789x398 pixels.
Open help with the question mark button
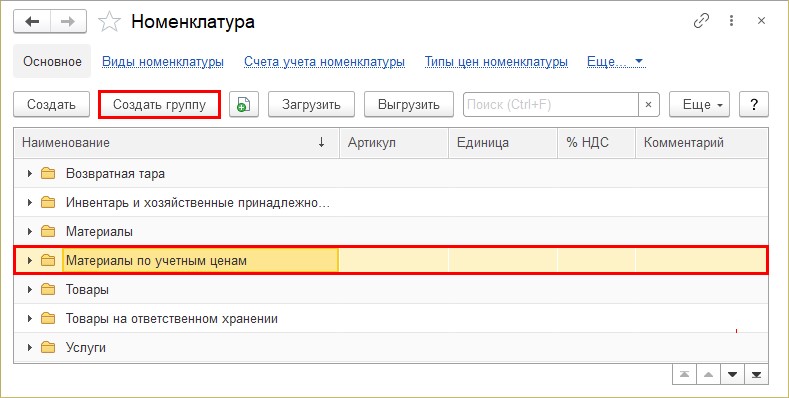[x=754, y=105]
